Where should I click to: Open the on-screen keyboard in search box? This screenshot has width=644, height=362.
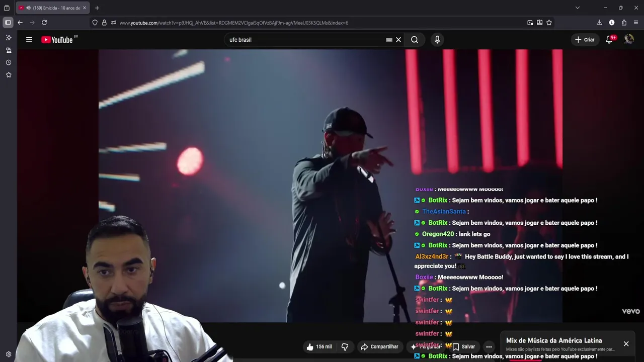[389, 40]
